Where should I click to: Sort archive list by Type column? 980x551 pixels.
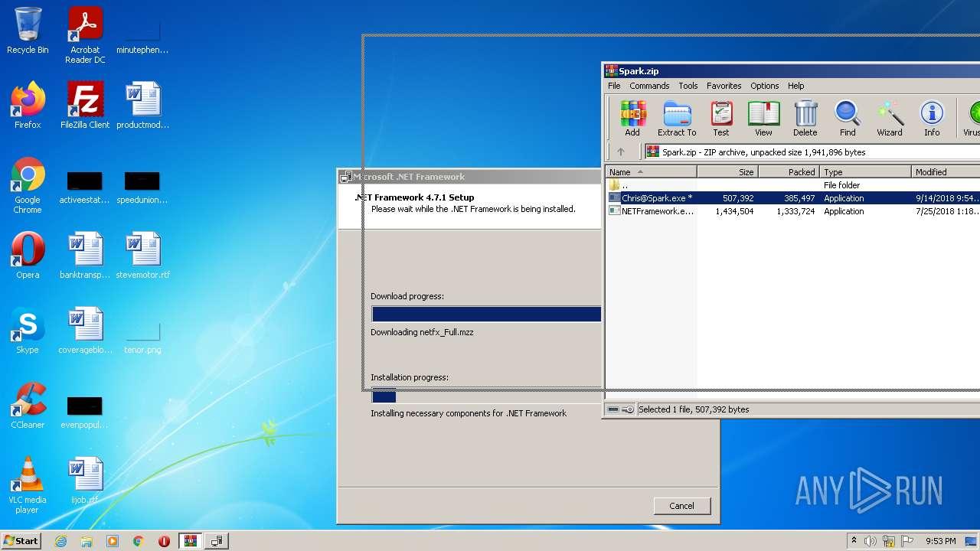[865, 172]
